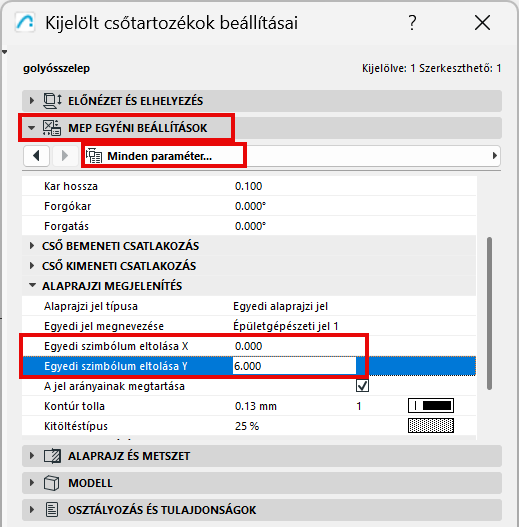Select the Forgókar parameter row
519x527 pixels.
[249, 206]
